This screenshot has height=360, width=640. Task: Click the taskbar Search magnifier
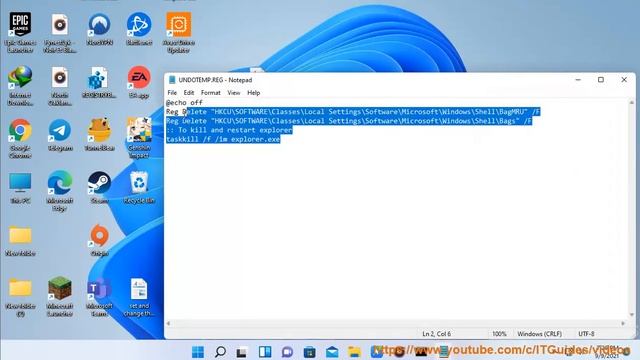point(220,351)
